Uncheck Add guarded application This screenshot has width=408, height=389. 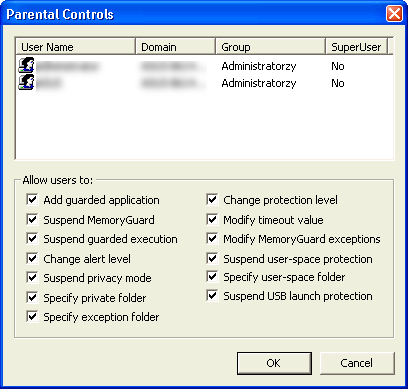pos(32,200)
